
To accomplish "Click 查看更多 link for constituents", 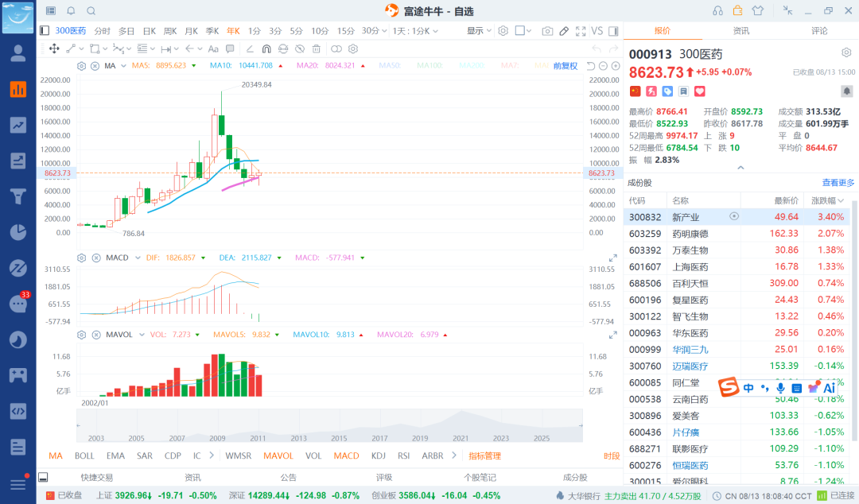I will point(838,182).
